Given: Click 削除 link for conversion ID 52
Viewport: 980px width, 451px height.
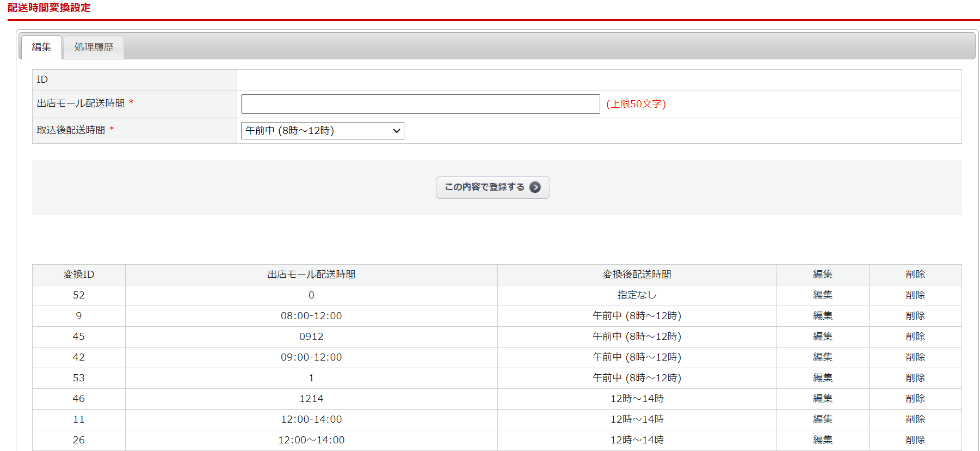Looking at the screenshot, I should [x=915, y=295].
